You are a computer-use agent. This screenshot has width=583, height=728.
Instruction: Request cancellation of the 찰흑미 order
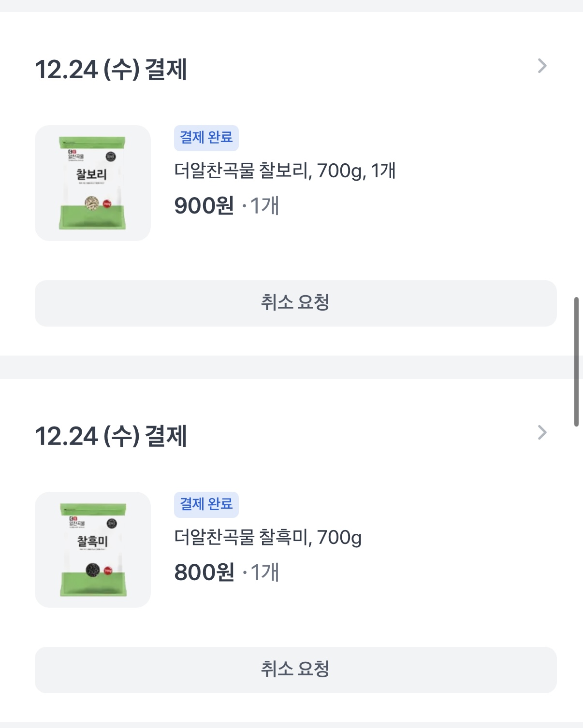(x=295, y=670)
